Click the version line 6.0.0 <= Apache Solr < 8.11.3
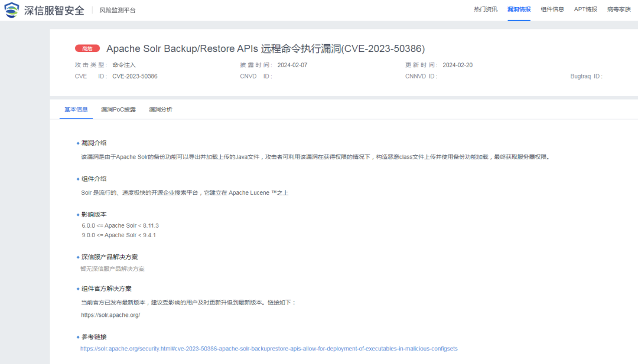Image resolution: width=638 pixels, height=364 pixels. point(121,225)
